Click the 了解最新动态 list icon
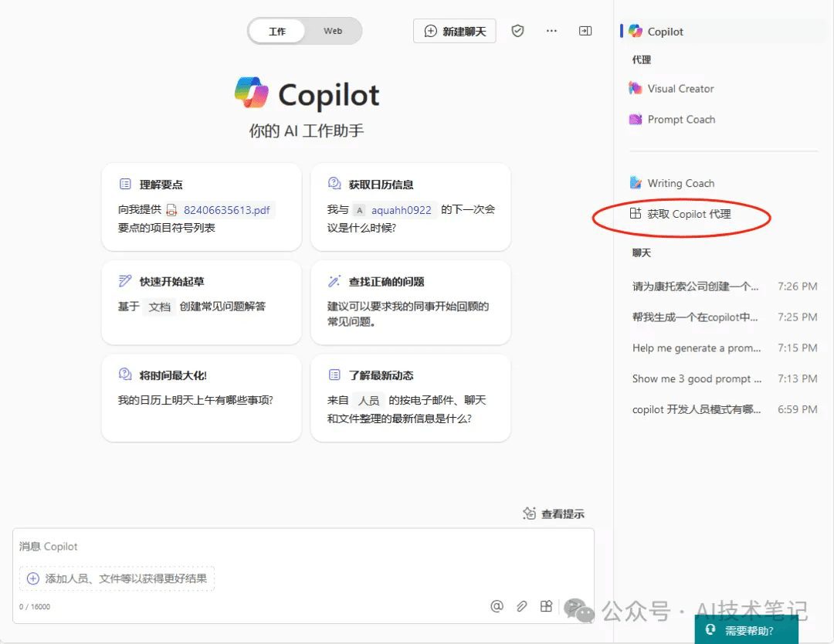 pos(334,375)
